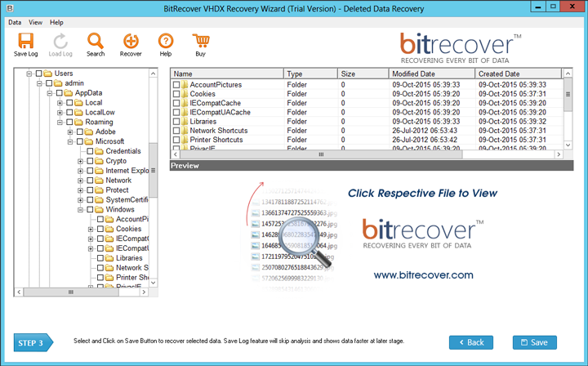This screenshot has height=366, width=588.
Task: Click the Printer Shortcuts folder icon in list
Action: [x=185, y=140]
